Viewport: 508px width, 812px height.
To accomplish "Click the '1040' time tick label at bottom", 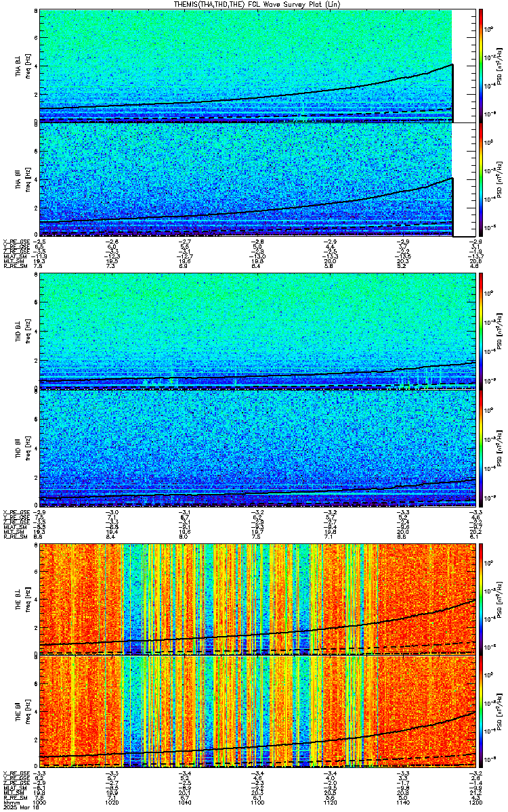I will (x=186, y=801).
